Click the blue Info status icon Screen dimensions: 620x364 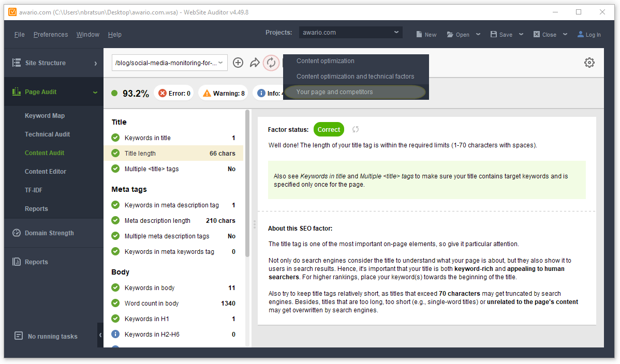tap(261, 93)
